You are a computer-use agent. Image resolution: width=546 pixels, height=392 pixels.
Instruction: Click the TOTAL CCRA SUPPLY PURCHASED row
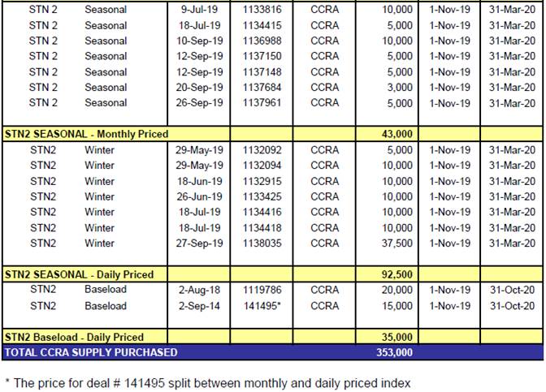point(273,352)
